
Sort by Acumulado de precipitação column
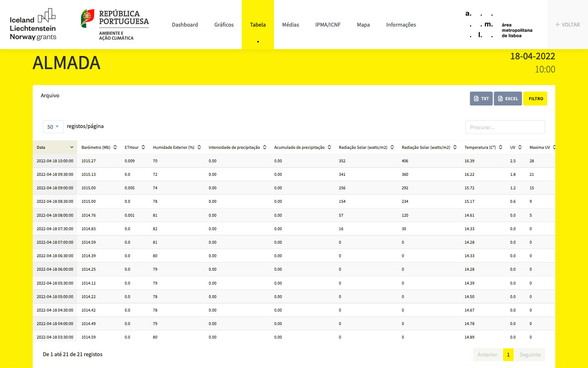tap(303, 147)
